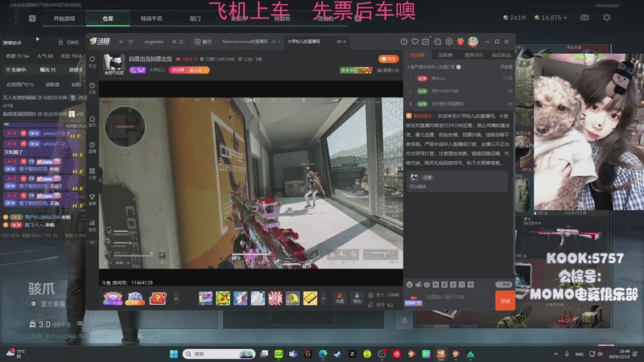Image resolution: width=644 pixels, height=362 pixels.
Task: Switch to Xiaorourourou的直播间 tab
Action: pos(245,42)
